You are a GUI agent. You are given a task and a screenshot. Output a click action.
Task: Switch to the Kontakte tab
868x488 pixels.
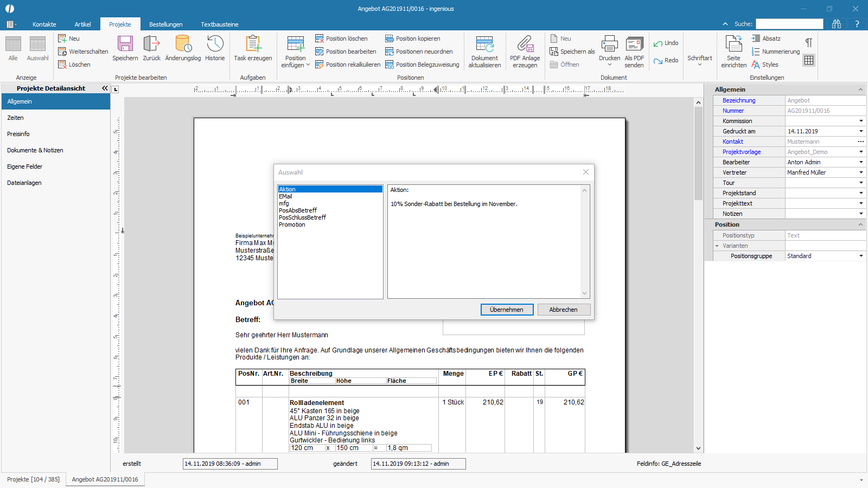coord(44,24)
